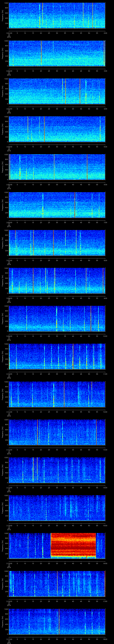
Task: Select the spectrogram panel starting at 2:05:00
Action: click(57, 167)
